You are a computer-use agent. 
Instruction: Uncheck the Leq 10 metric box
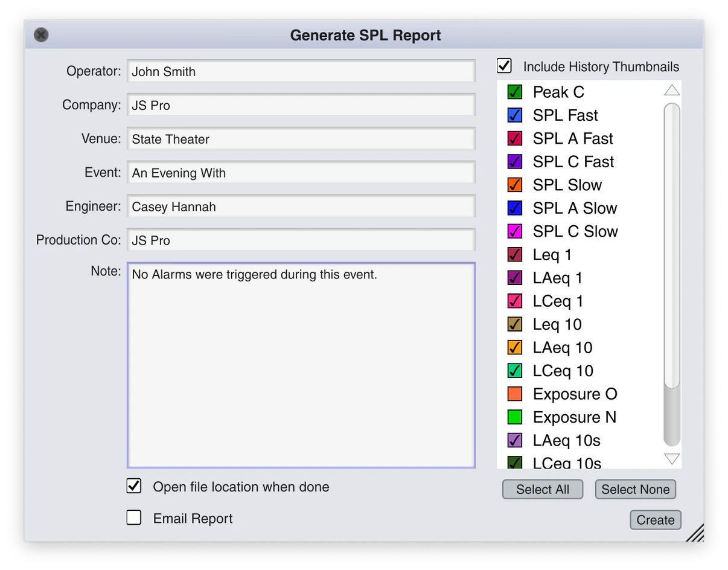point(514,325)
